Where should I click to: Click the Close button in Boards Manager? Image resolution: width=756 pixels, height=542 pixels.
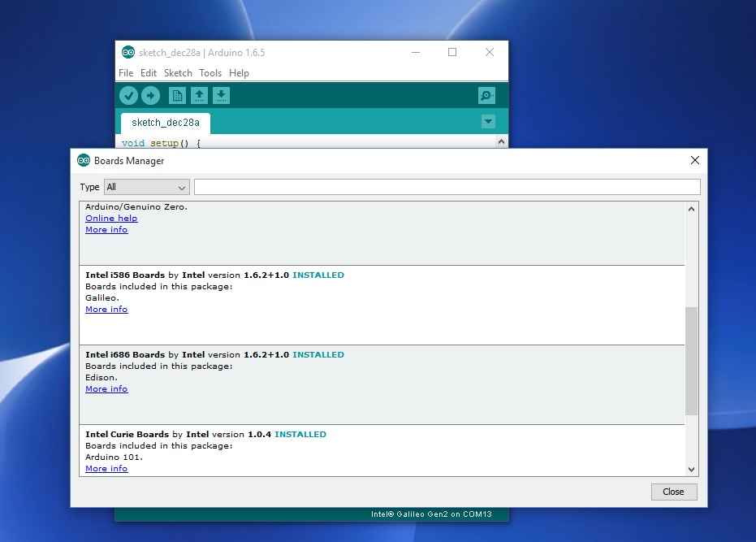click(x=673, y=492)
